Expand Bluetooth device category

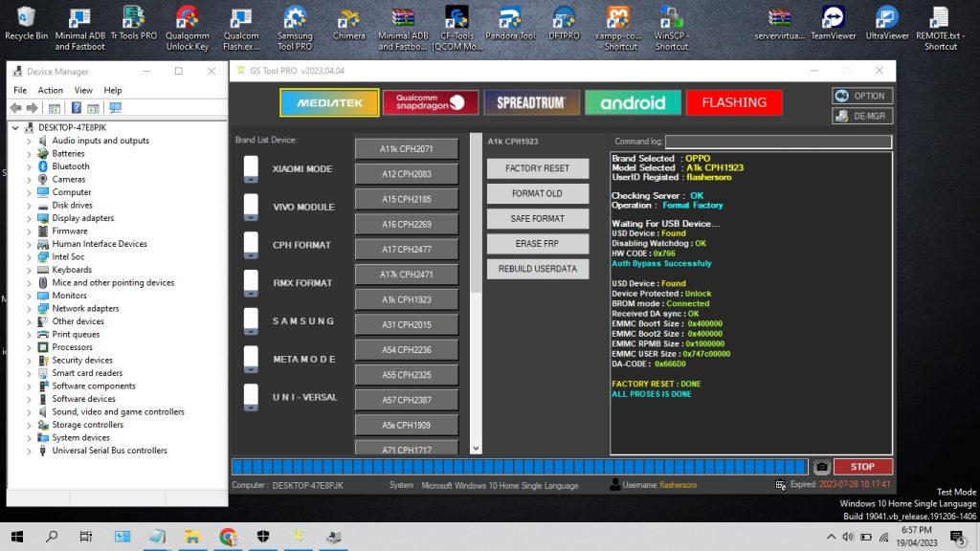[x=29, y=166]
